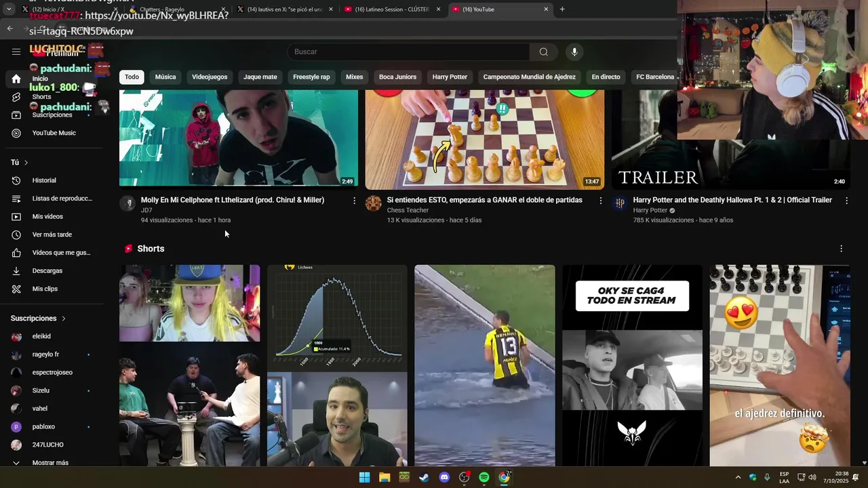Select the Freestyle rap filter chip

(x=311, y=77)
